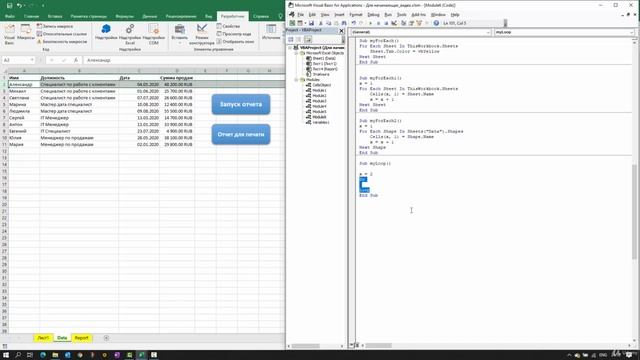This screenshot has height=360, width=640.
Task: Open the (General) object dropdown
Action: coord(488,32)
